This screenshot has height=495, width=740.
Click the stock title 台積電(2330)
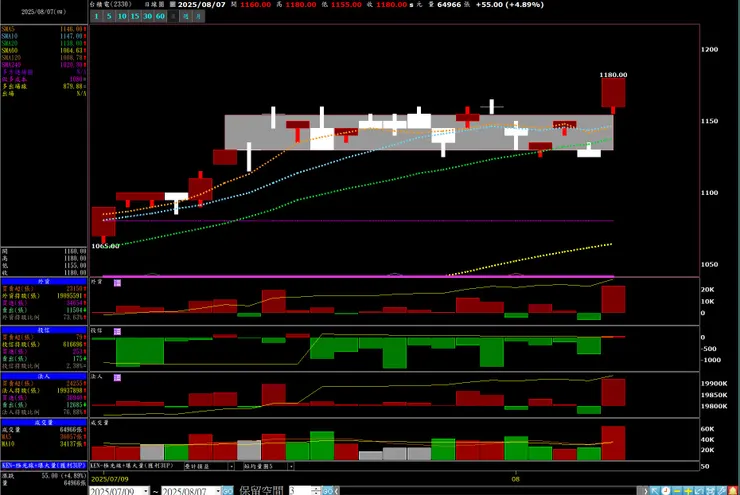click(111, 4)
